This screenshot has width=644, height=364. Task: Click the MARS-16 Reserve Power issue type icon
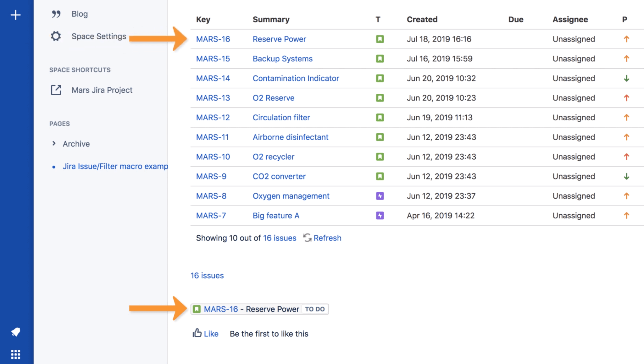380,39
